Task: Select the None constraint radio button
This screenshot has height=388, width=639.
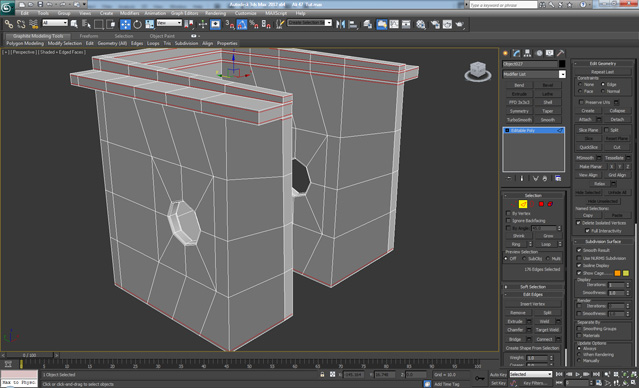Action: (x=580, y=84)
